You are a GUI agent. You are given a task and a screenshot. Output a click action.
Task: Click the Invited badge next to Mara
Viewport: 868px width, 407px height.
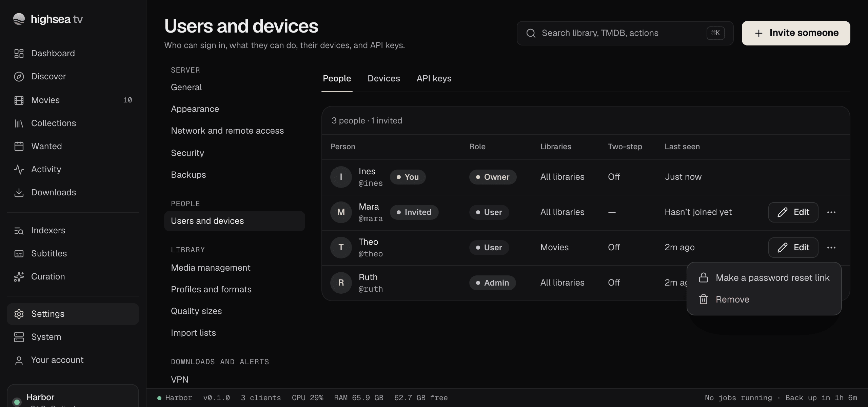click(414, 212)
